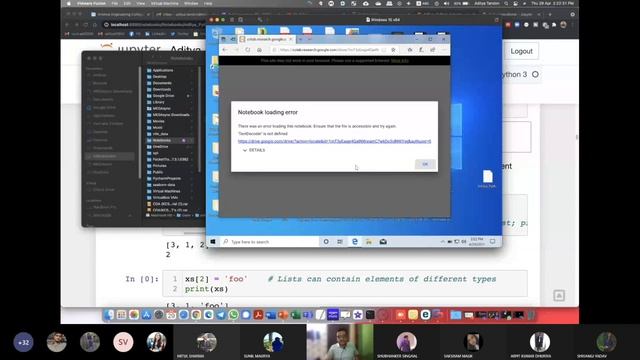Open Launchpad from the macOS dock
Image resolution: width=640 pixels, height=360 pixels.
[x=121, y=315]
